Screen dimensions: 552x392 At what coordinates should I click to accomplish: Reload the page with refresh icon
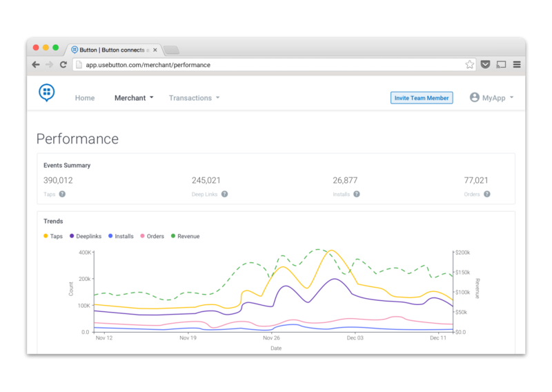[63, 65]
